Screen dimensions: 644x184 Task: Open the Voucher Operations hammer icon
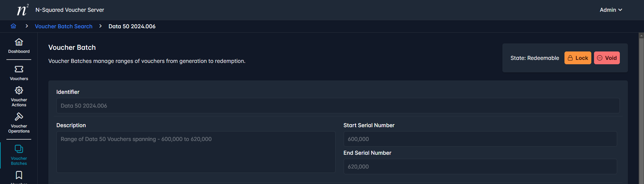pyautogui.click(x=19, y=117)
